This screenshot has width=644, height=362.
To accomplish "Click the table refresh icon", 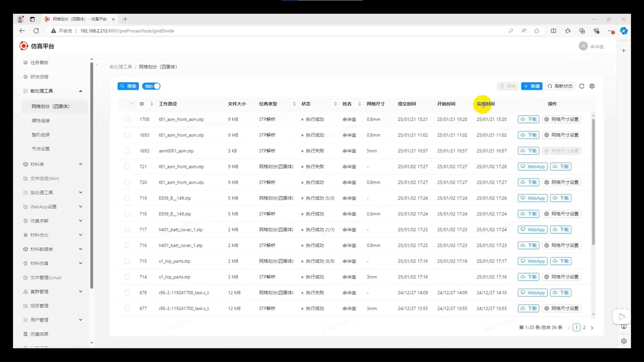I will pyautogui.click(x=582, y=86).
